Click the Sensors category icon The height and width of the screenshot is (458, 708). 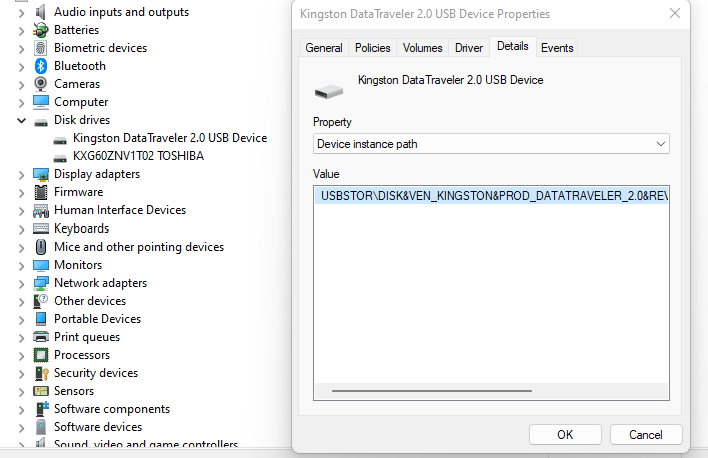[41, 391]
